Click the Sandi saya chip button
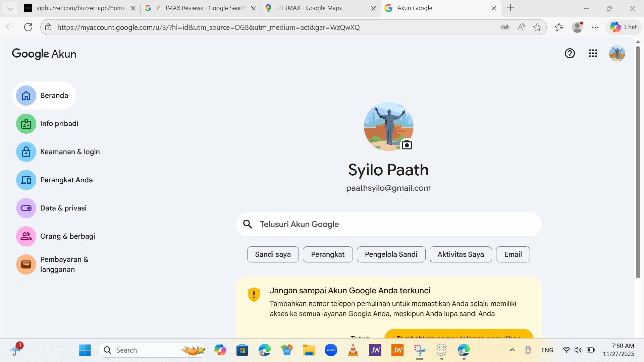The height and width of the screenshot is (362, 644). coord(273,254)
